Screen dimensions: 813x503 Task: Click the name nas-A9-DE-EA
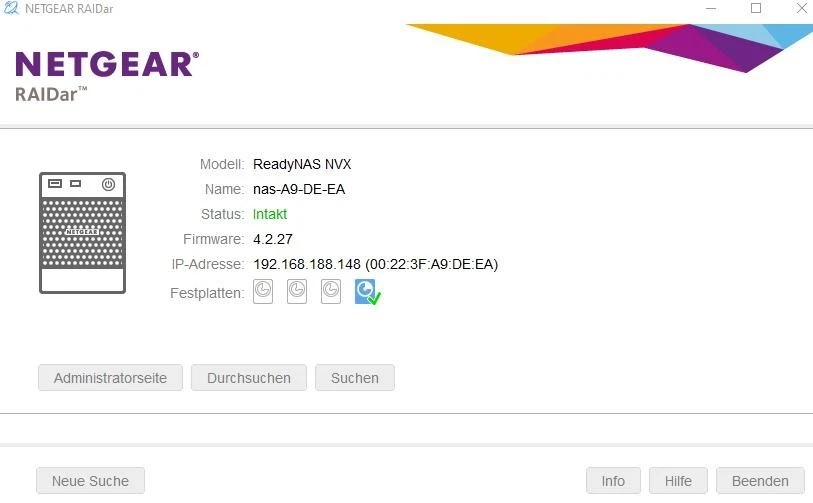point(299,189)
